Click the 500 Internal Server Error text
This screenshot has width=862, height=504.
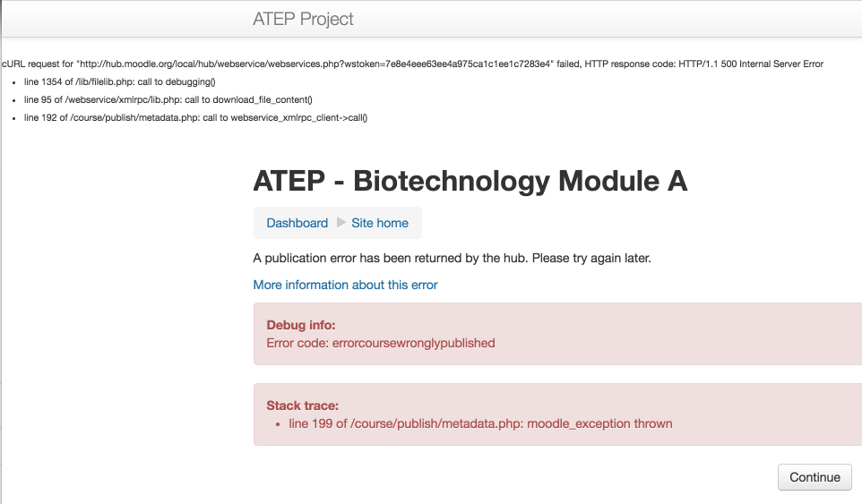point(771,64)
